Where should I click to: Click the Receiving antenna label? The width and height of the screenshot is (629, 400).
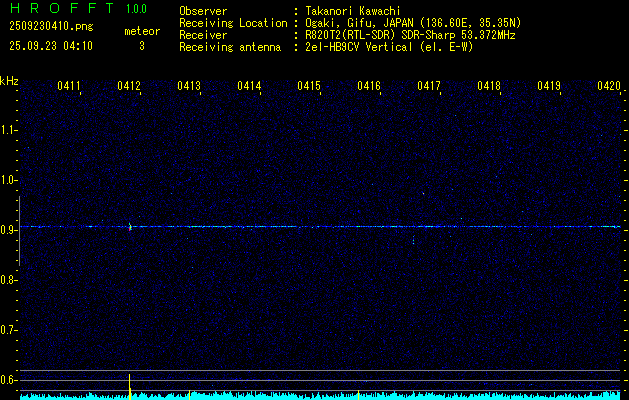coord(230,47)
